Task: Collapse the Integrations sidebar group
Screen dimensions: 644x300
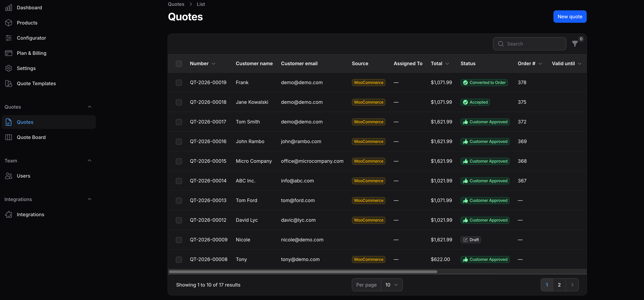Action: click(x=90, y=199)
